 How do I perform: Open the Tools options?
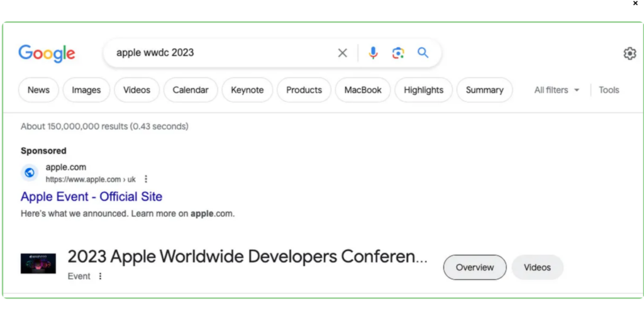(x=609, y=90)
